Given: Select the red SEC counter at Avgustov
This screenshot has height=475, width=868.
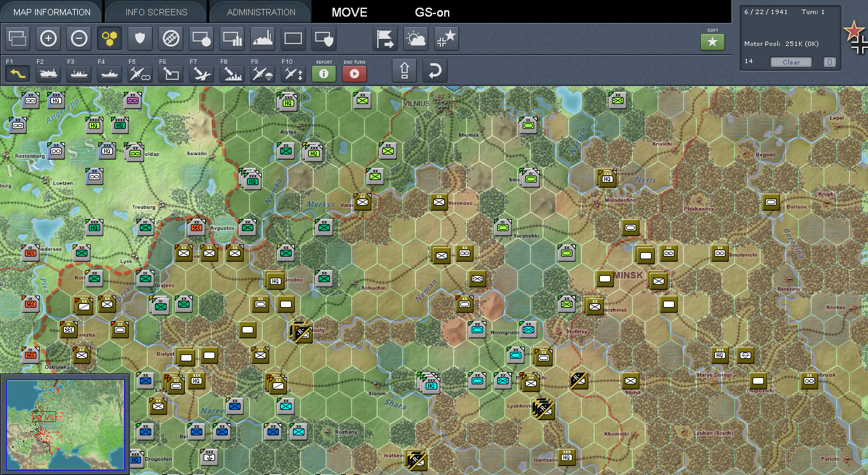Looking at the screenshot, I should coord(197,227).
